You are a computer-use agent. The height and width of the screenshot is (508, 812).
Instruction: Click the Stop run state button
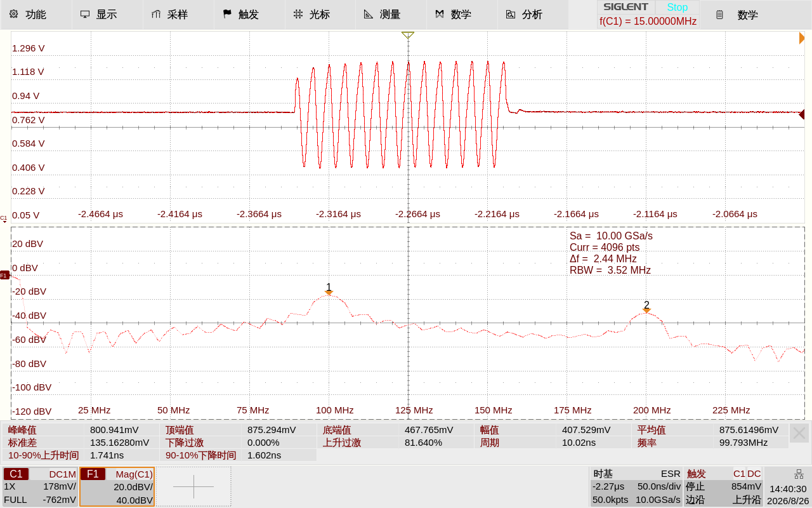(x=677, y=7)
